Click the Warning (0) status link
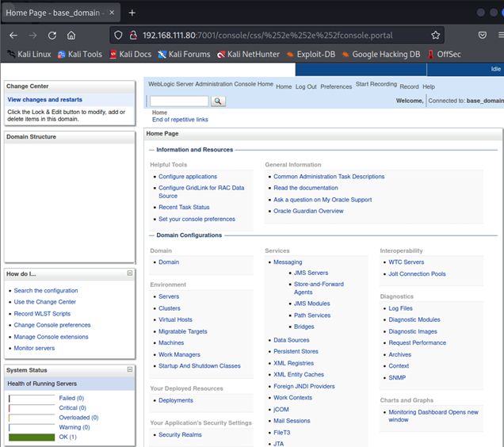Image resolution: width=504 pixels, height=447 pixels. [x=74, y=427]
